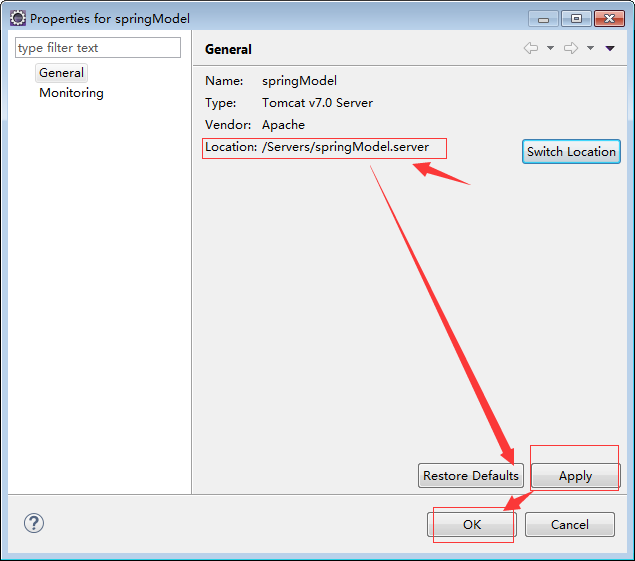
Task: Confirm the dialog with OK
Action: click(x=471, y=525)
